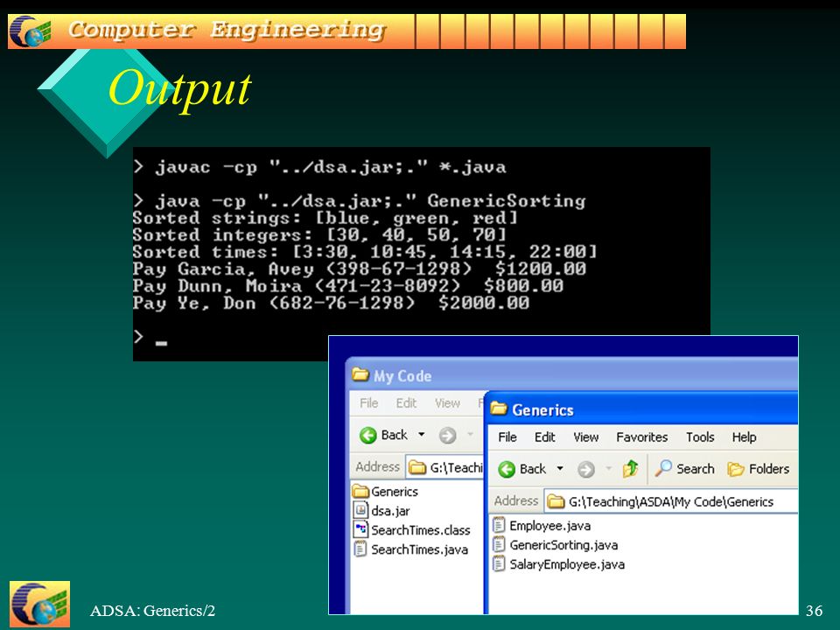Image resolution: width=840 pixels, height=630 pixels.
Task: Open the Edit menu in Generics window
Action: pyautogui.click(x=545, y=437)
